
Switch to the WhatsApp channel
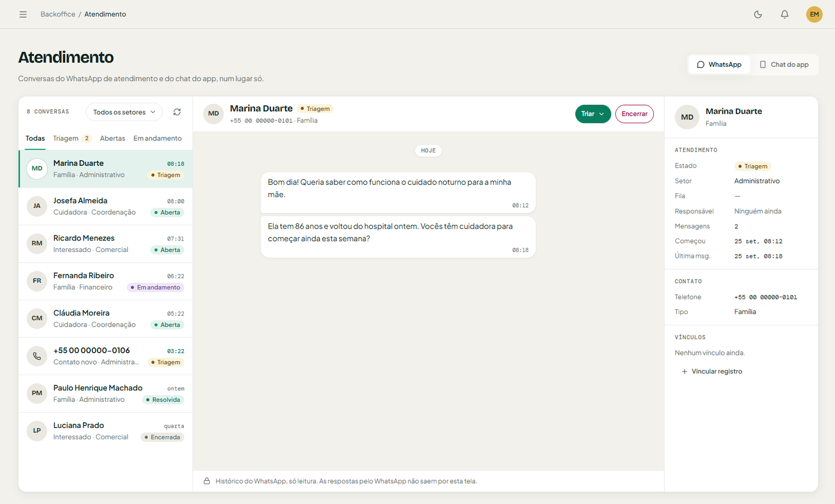click(x=719, y=65)
